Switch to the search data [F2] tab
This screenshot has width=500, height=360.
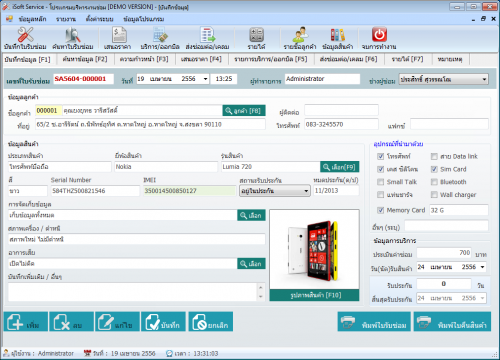click(85, 59)
